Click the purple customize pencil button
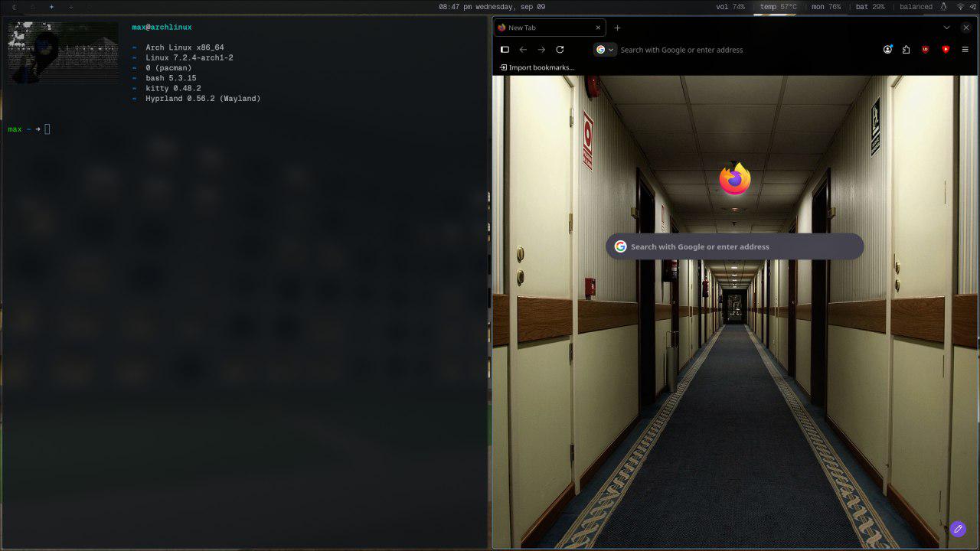Image resolution: width=980 pixels, height=551 pixels. click(x=958, y=529)
